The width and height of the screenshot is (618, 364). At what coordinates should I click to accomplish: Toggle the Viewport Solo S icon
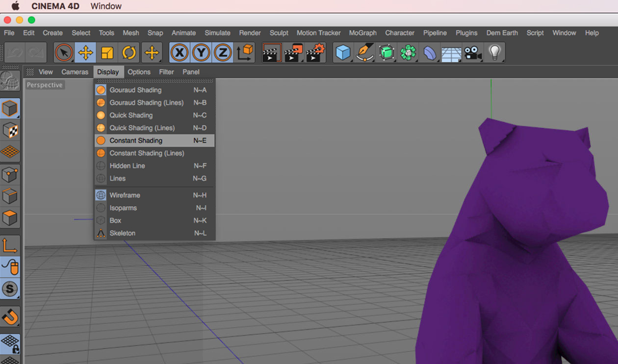point(10,289)
